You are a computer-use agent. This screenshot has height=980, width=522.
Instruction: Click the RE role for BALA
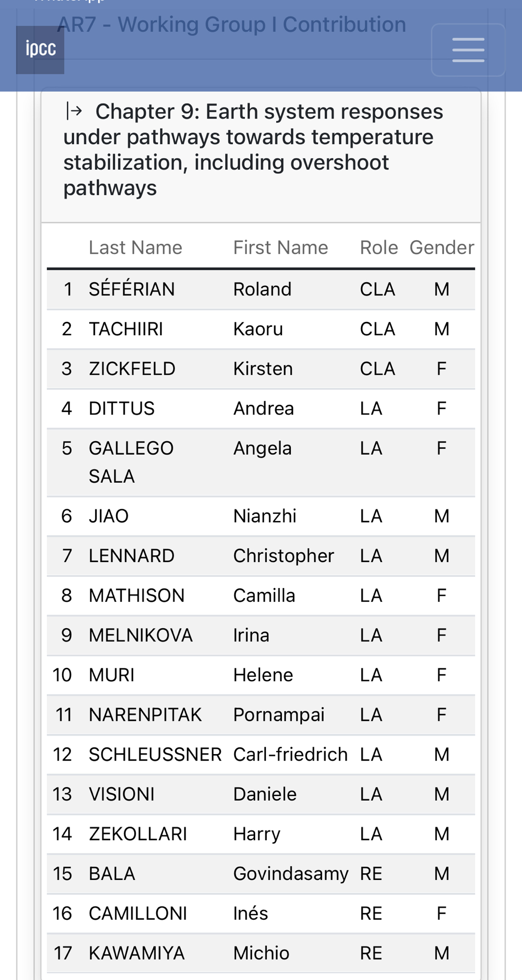click(371, 874)
